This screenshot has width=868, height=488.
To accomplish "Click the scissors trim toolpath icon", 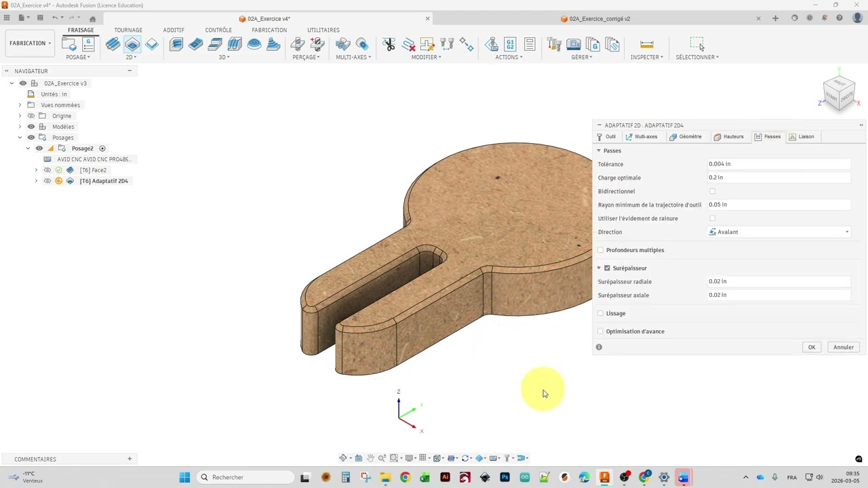I will coord(389,44).
